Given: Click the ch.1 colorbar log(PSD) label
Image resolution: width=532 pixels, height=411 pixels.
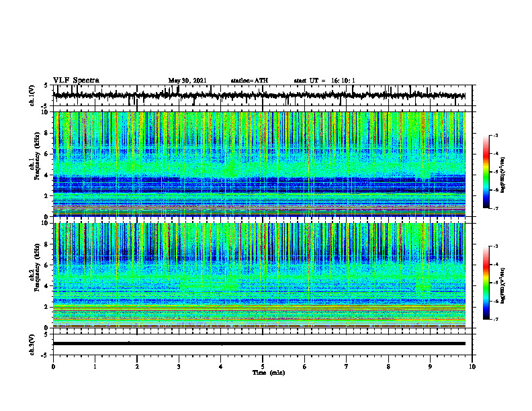Looking at the screenshot, I should [502, 175].
